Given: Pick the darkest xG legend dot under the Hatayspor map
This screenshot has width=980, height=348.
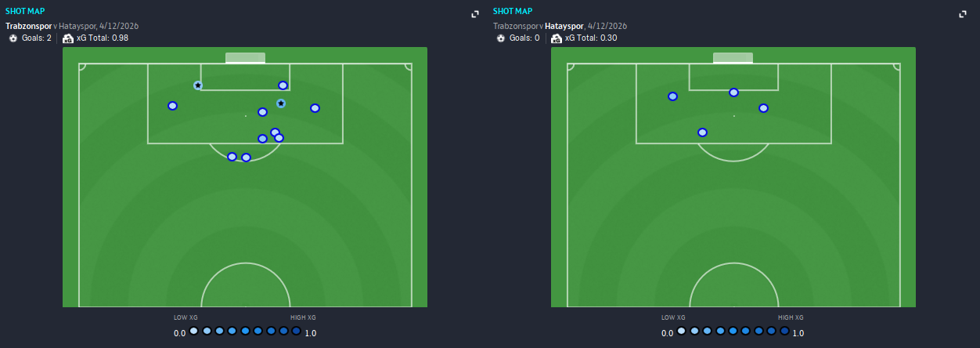Looking at the screenshot, I should [784, 332].
